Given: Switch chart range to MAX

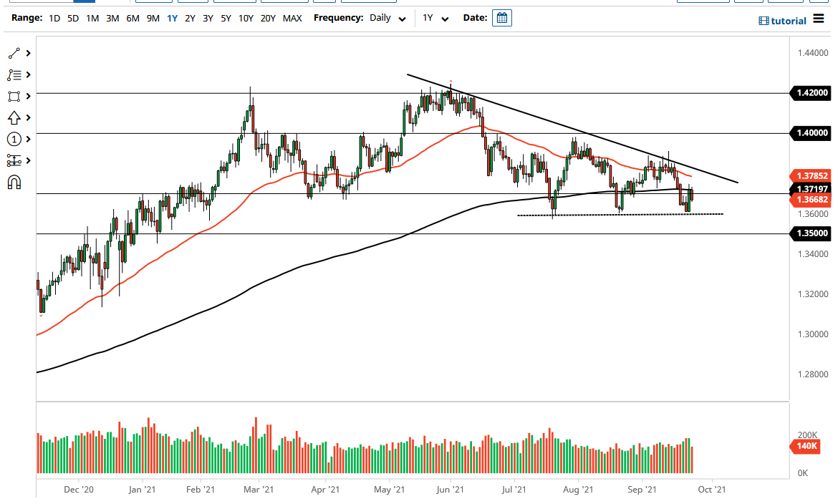Looking at the screenshot, I should pyautogui.click(x=292, y=18).
